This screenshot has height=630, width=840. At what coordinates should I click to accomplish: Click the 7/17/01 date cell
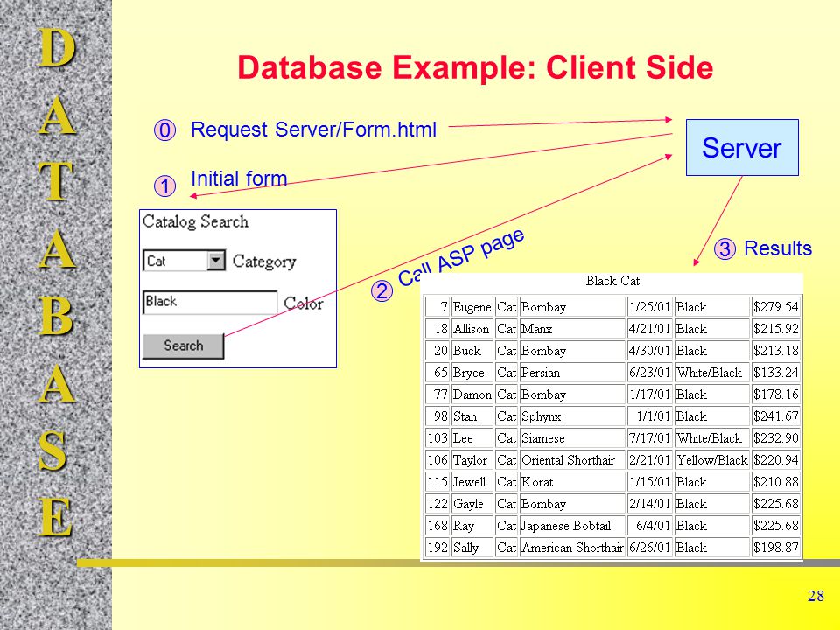pos(650,438)
